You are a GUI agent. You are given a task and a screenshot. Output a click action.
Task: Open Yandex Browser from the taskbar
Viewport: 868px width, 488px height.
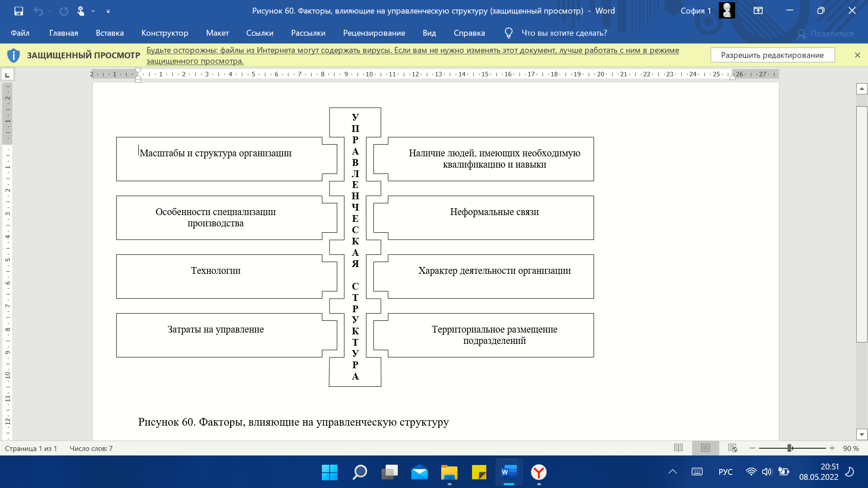click(x=538, y=472)
